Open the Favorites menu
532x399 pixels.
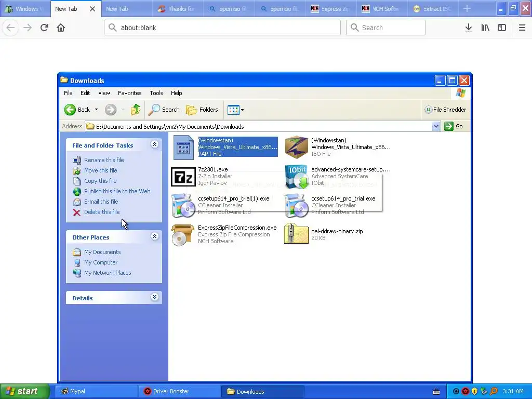pos(129,93)
